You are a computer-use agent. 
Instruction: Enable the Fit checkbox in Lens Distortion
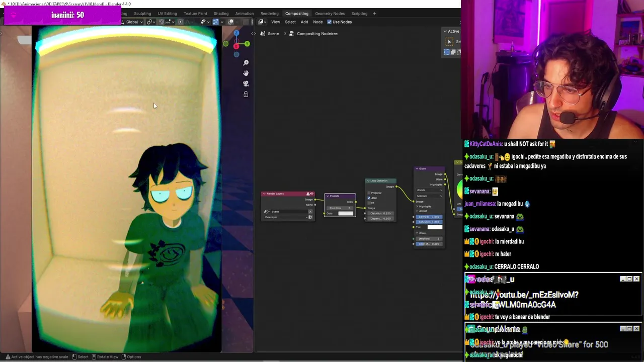point(369,203)
